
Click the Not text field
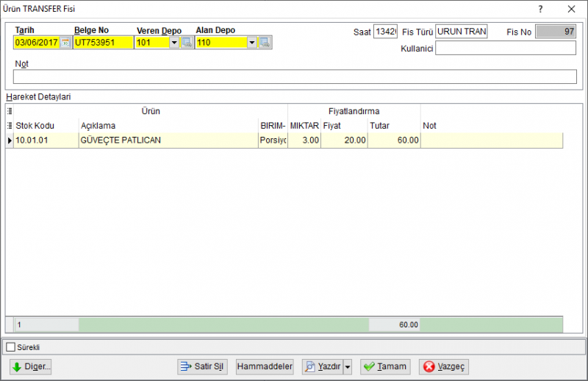point(295,76)
